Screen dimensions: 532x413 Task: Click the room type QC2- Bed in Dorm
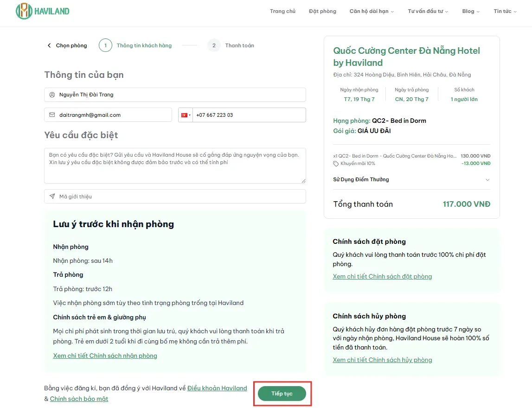tap(399, 121)
